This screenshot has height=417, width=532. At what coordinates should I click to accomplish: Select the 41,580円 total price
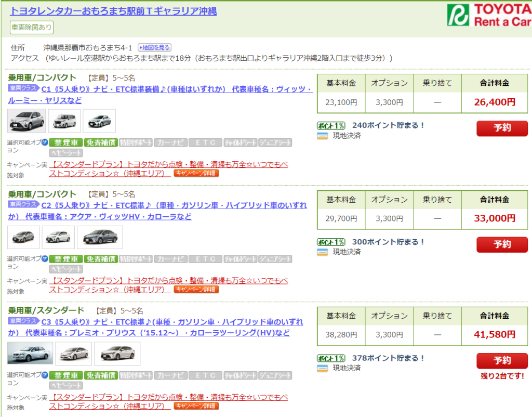tap(495, 334)
